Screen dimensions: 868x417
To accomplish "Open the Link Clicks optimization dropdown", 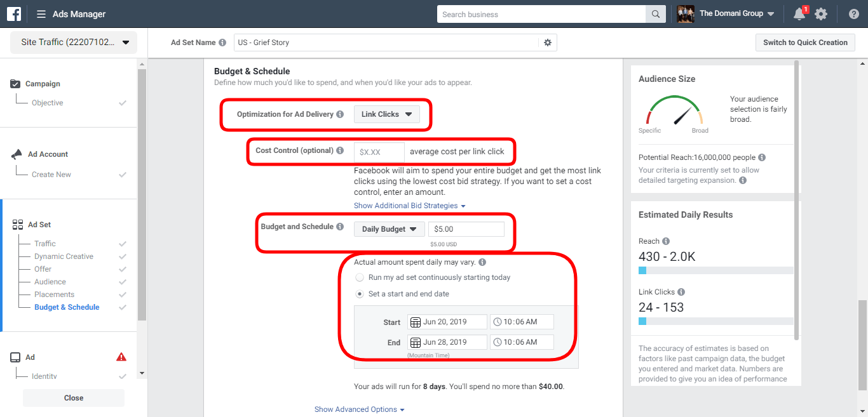I will click(387, 114).
